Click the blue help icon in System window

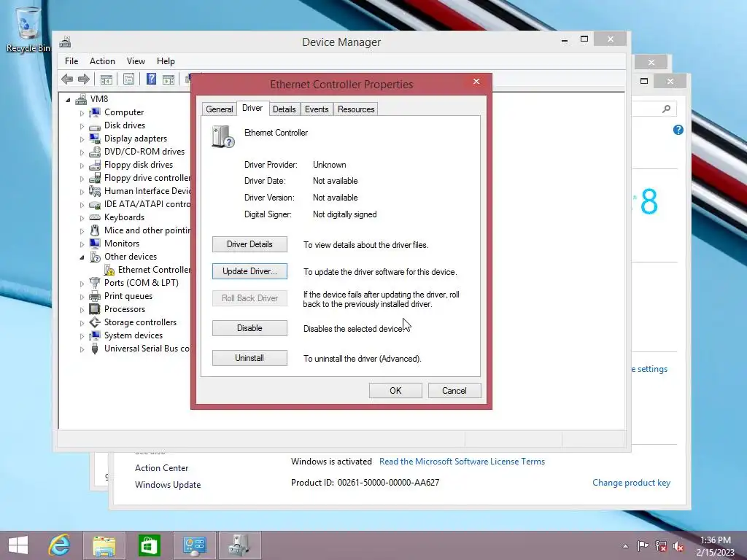pos(678,130)
